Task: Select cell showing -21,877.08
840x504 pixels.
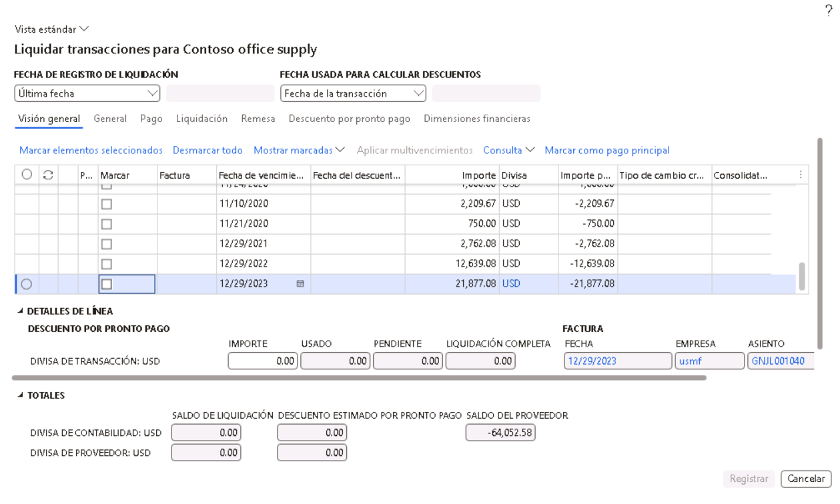Action: tap(588, 284)
